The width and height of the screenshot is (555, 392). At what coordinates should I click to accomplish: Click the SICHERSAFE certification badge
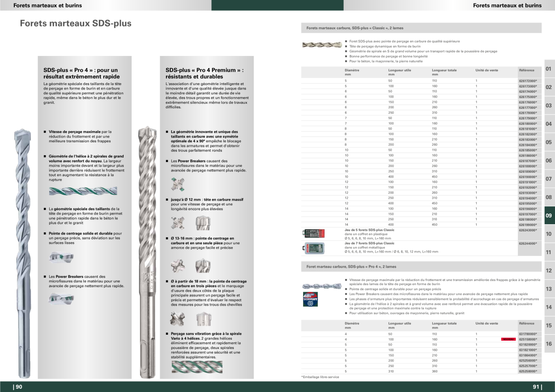point(311,300)
